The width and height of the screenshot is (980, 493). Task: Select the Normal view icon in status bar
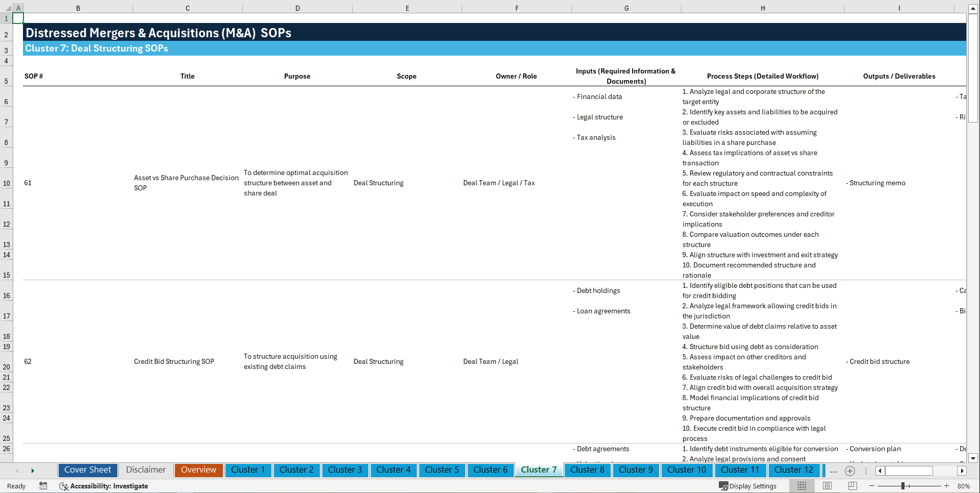pyautogui.click(x=802, y=486)
